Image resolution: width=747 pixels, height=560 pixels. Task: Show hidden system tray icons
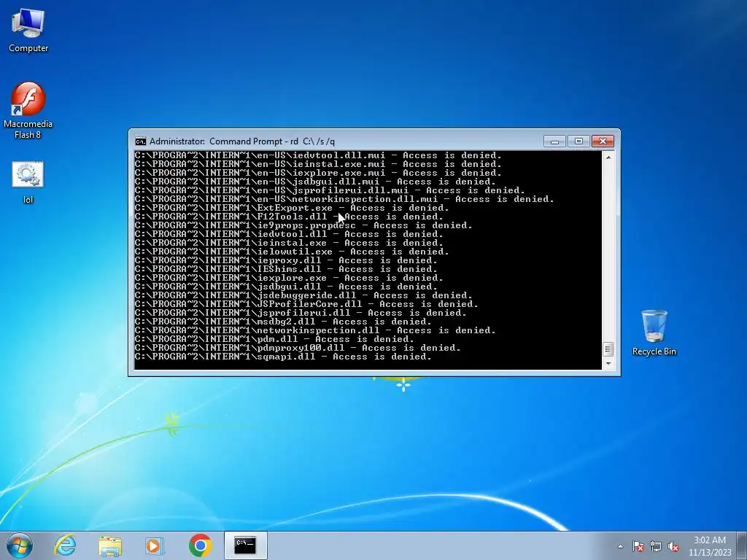[x=620, y=546]
